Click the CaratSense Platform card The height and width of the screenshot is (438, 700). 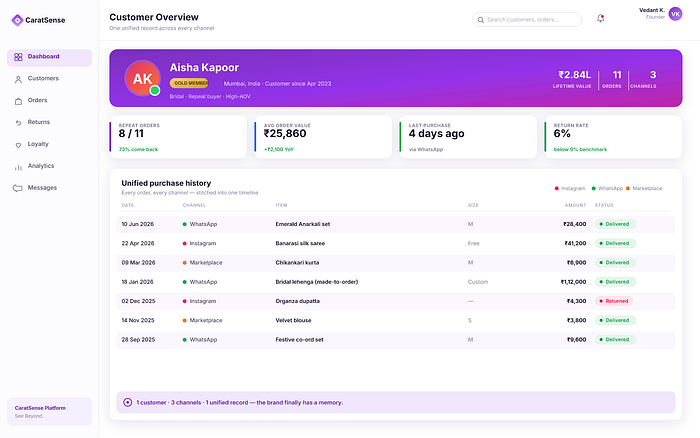[x=50, y=412]
